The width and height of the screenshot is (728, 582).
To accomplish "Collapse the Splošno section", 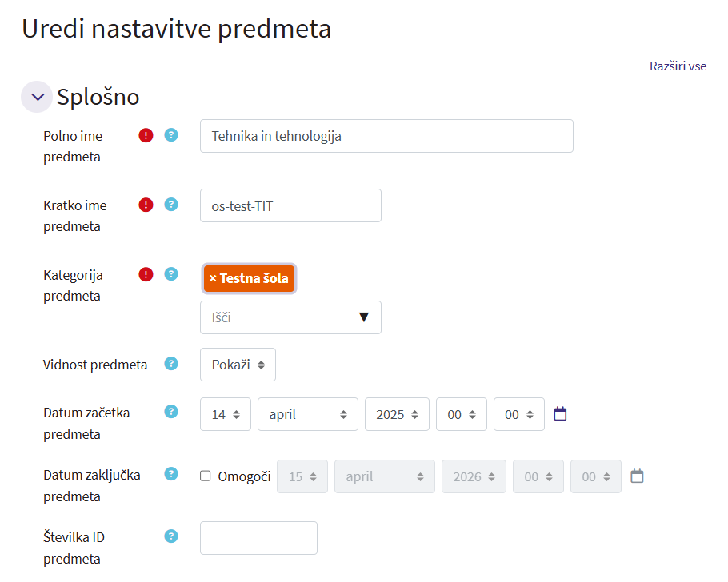I will (37, 97).
